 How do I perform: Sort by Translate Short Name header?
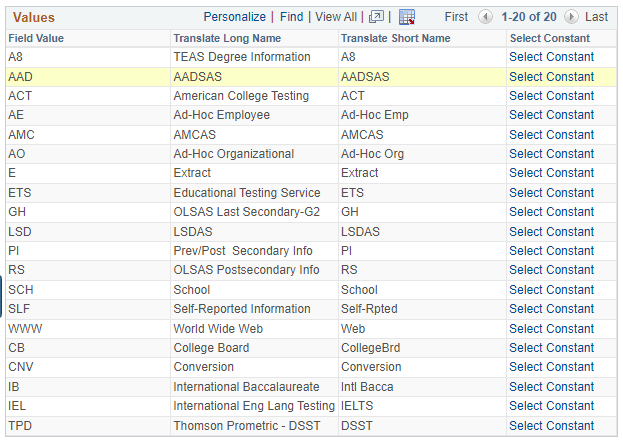[x=396, y=38]
